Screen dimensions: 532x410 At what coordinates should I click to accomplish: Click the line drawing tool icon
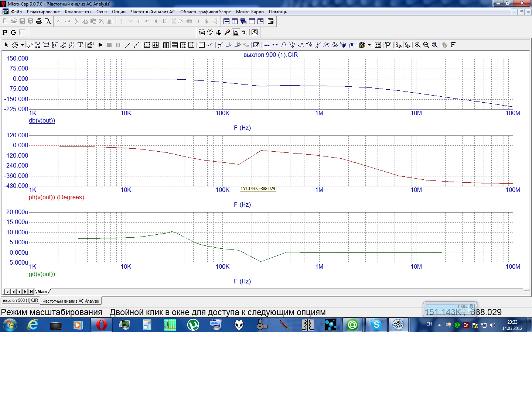(128, 45)
